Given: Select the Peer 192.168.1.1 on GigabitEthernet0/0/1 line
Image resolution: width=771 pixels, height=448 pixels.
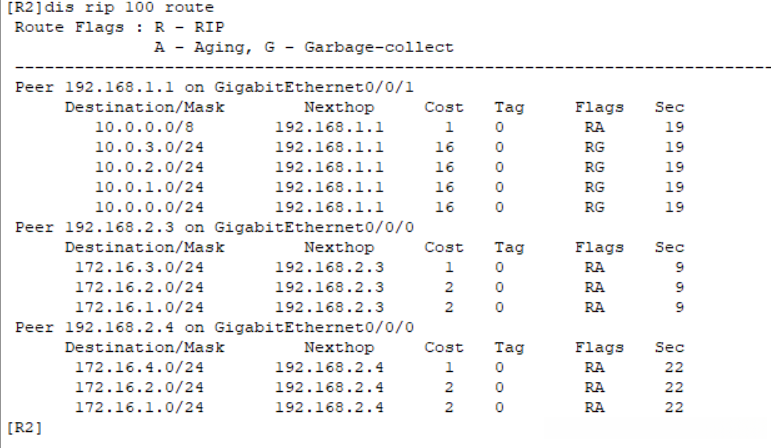Looking at the screenshot, I should (215, 86).
